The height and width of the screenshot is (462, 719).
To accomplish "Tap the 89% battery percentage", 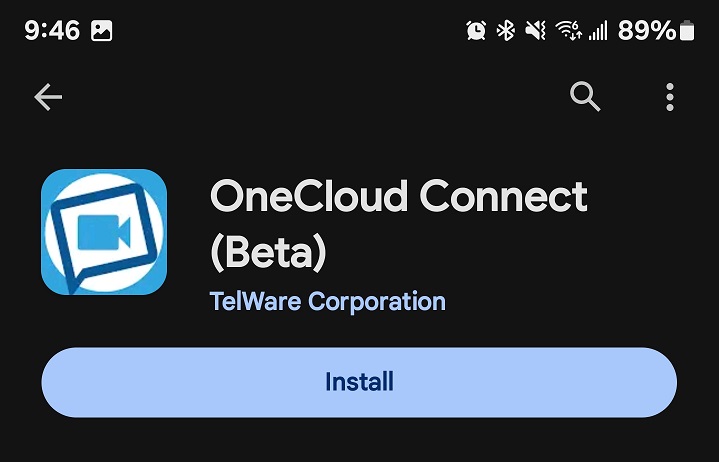I will (647, 31).
